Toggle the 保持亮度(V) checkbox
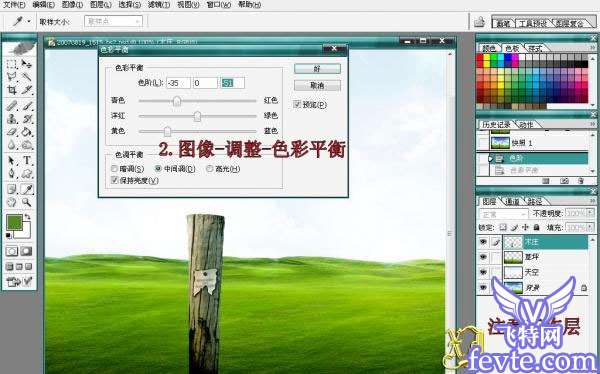The height and width of the screenshot is (374, 600). [x=114, y=180]
